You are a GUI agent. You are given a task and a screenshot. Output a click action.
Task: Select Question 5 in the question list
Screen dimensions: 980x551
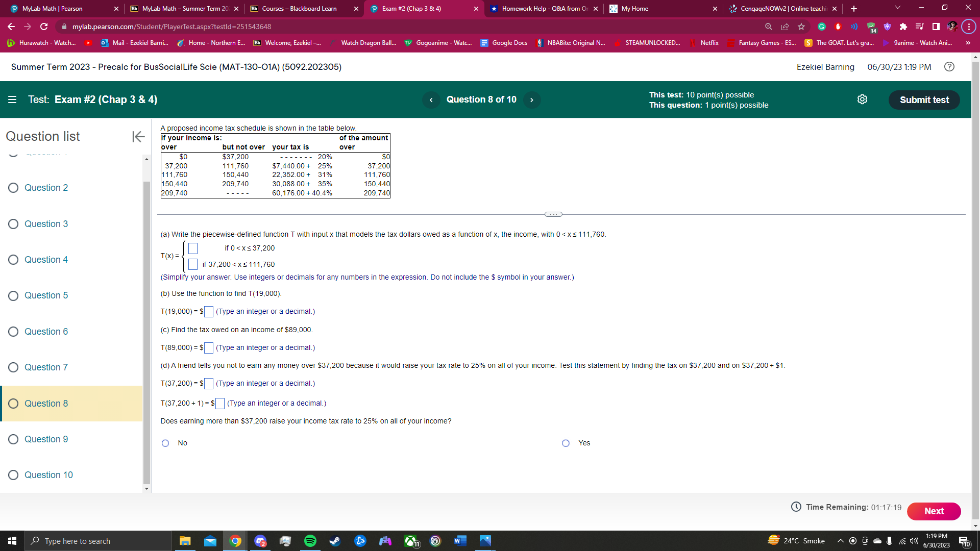coord(46,295)
